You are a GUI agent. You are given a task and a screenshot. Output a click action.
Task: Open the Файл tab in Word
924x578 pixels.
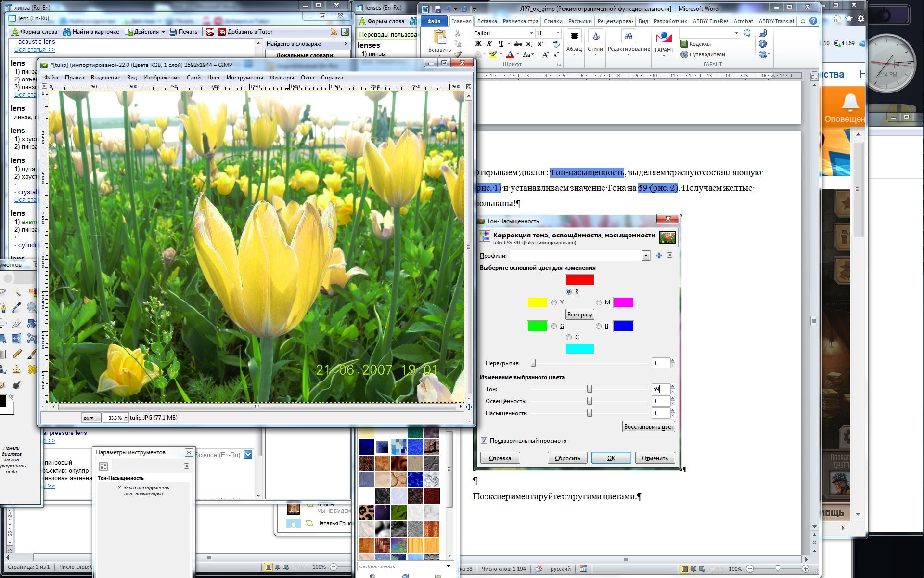tap(434, 21)
